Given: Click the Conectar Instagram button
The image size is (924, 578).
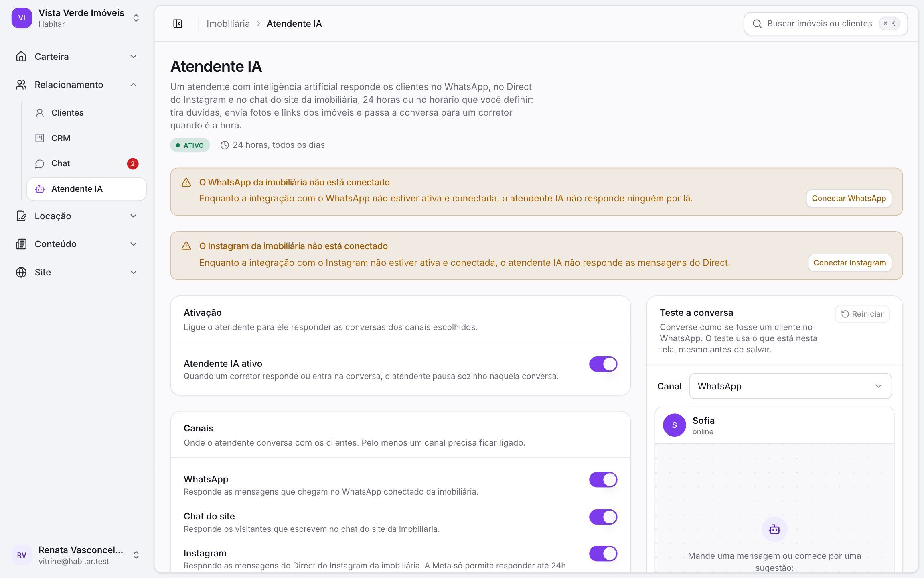Looking at the screenshot, I should point(849,263).
